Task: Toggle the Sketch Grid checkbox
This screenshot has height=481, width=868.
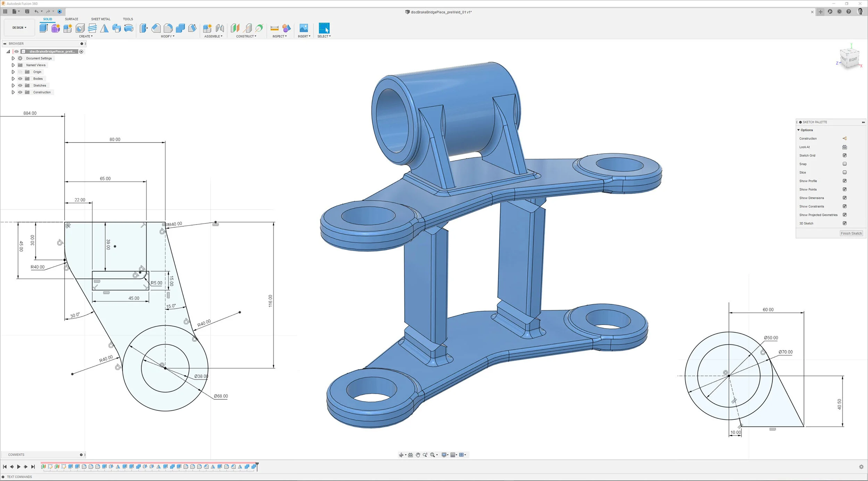Action: (845, 155)
